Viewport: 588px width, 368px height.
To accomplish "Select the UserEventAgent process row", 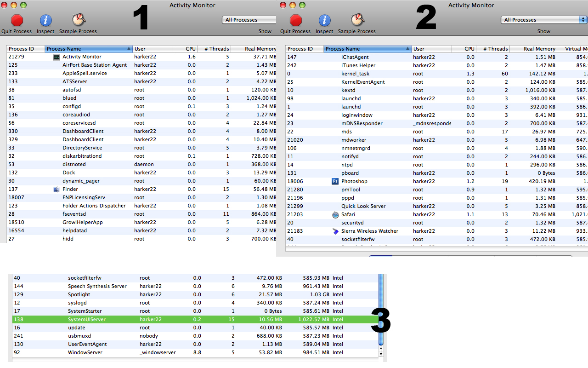I will [x=195, y=344].
